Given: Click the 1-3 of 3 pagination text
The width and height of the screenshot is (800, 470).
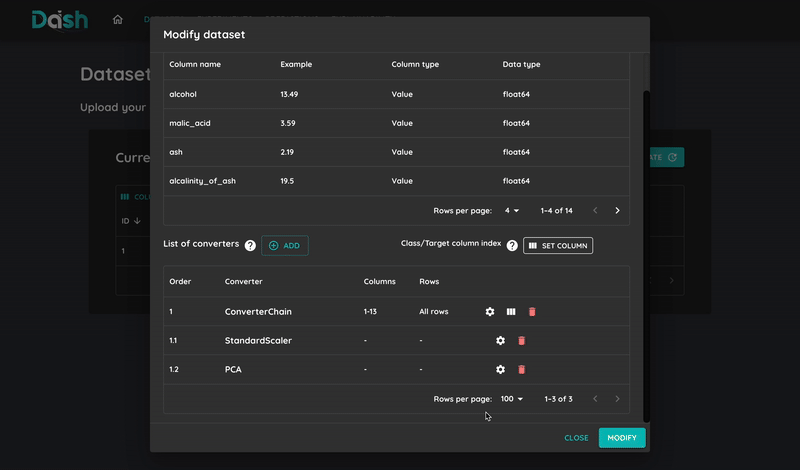Looking at the screenshot, I should 558,399.
